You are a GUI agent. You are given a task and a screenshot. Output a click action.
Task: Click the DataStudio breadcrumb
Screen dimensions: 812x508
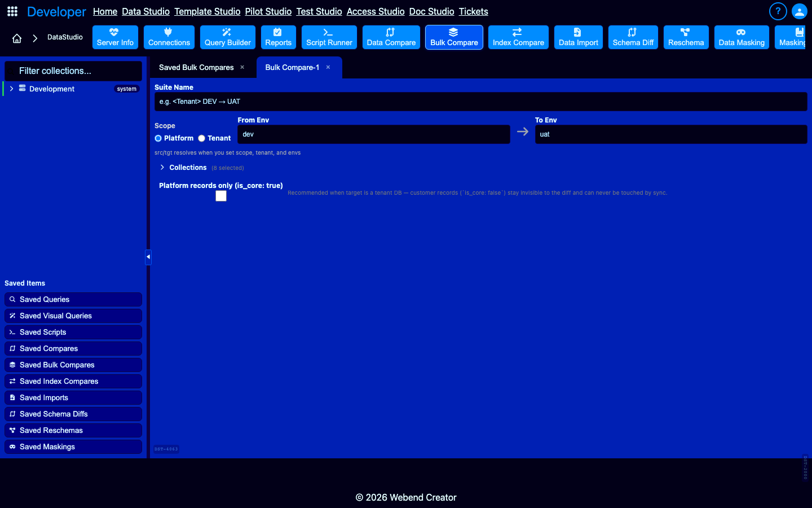point(65,37)
